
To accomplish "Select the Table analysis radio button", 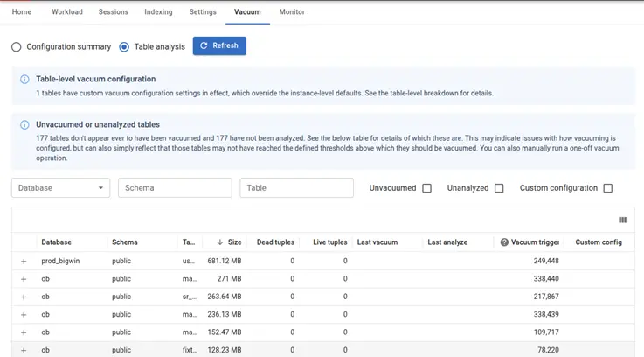I will click(x=124, y=46).
